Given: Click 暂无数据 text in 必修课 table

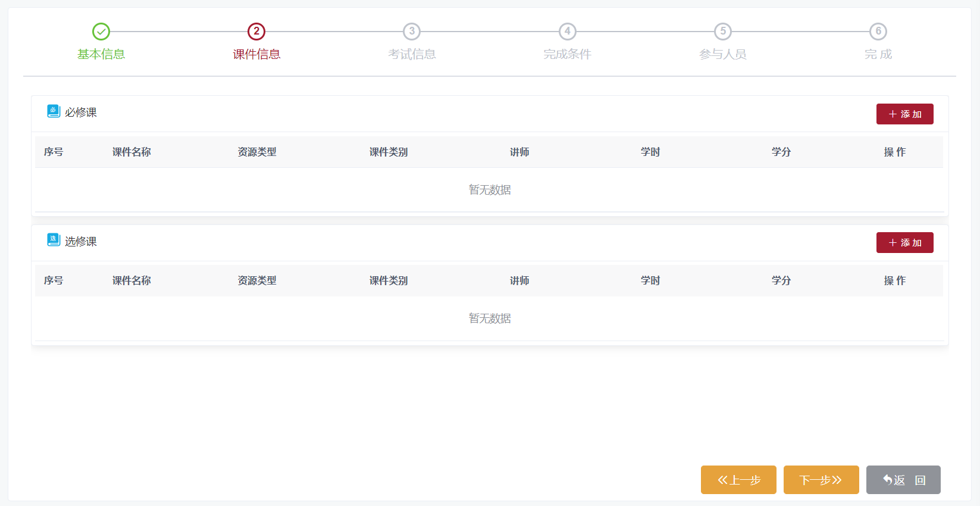Looking at the screenshot, I should click(x=490, y=190).
